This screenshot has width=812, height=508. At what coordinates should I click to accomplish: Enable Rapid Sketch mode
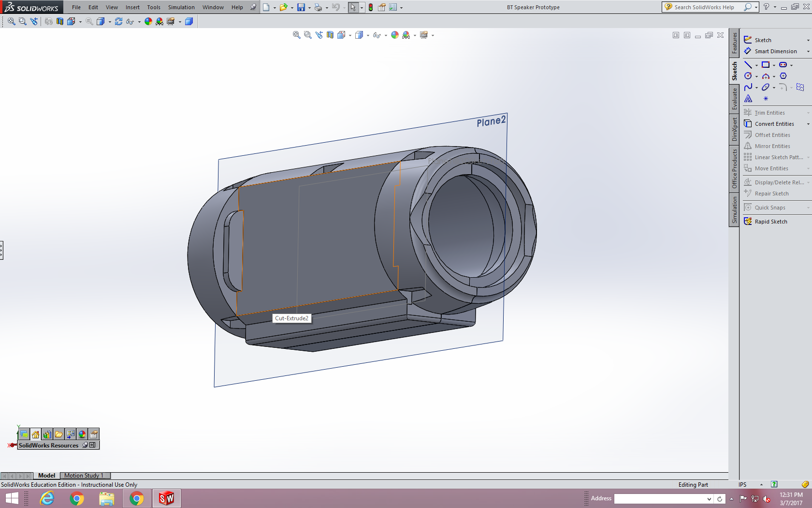(770, 221)
